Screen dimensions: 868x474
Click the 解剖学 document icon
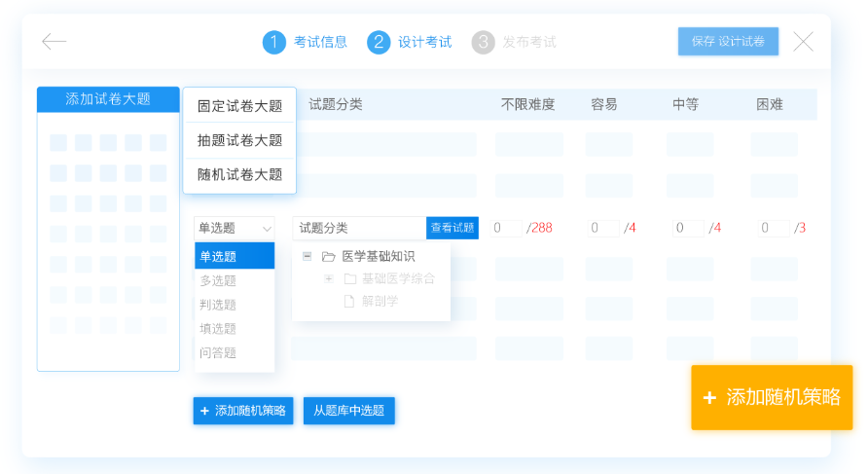(x=349, y=301)
